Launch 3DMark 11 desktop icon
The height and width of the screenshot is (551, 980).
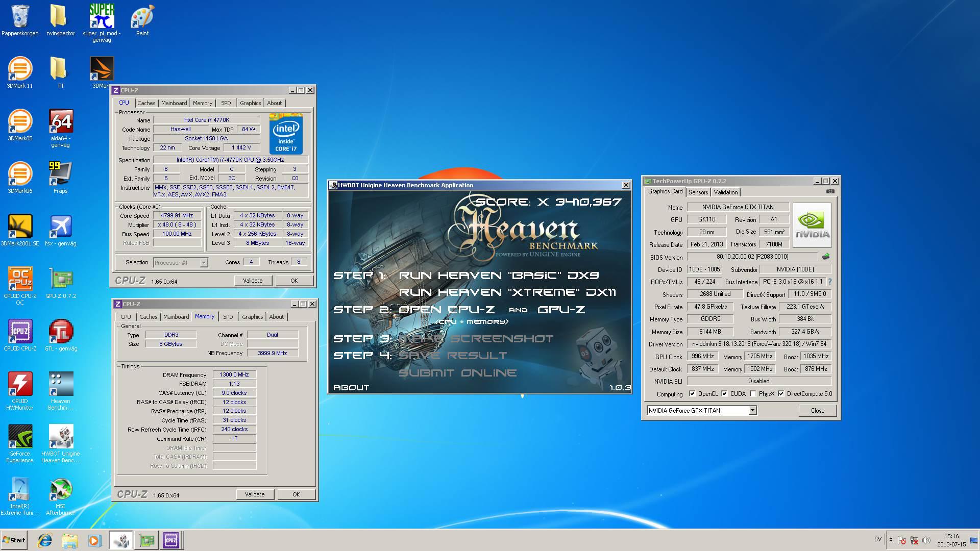click(x=20, y=68)
